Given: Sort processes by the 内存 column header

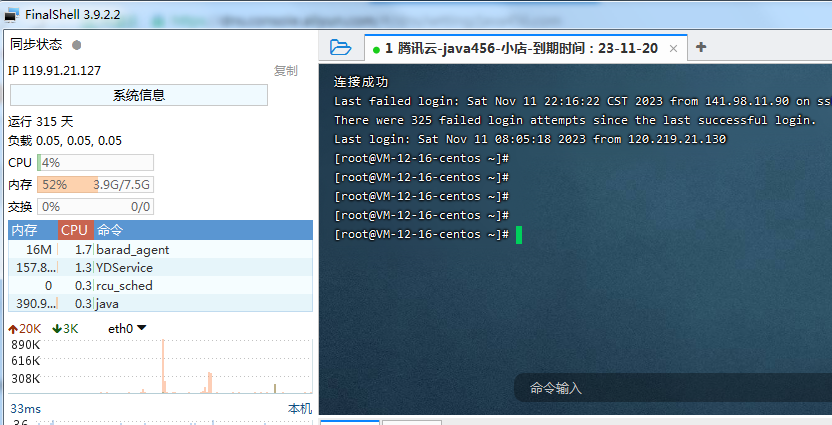Looking at the screenshot, I should pyautogui.click(x=33, y=230).
